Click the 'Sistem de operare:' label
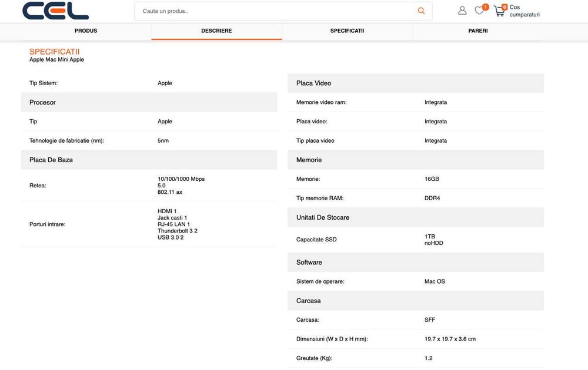Image resolution: width=588 pixels, height=370 pixels. tap(320, 281)
